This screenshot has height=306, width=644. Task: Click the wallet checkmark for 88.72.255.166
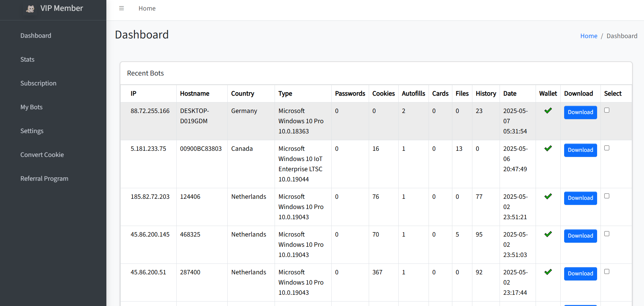(548, 111)
